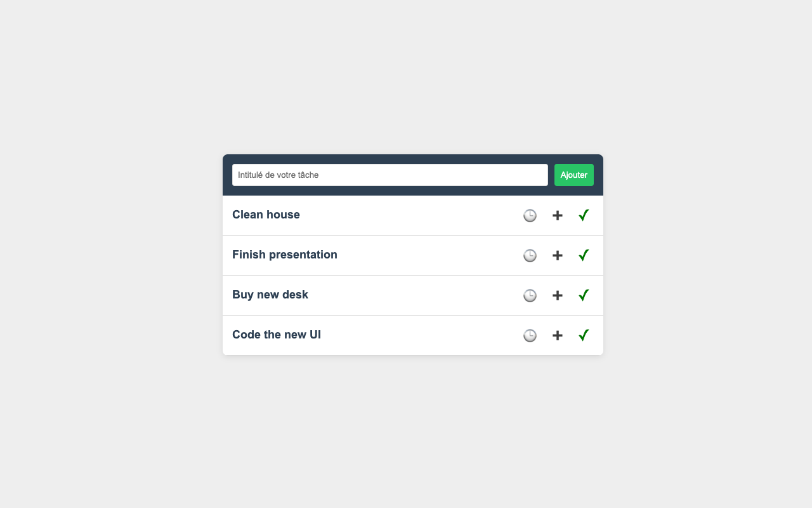Click the plus icon next to Clean house
This screenshot has width=812, height=508.
pos(557,215)
